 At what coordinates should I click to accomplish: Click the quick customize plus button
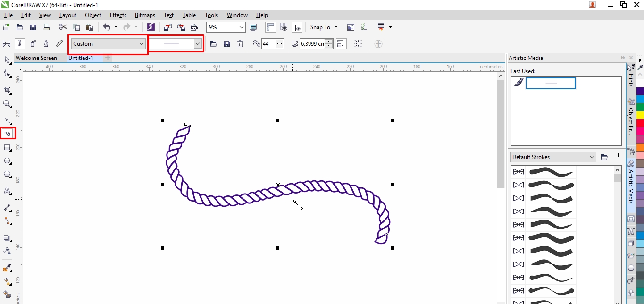tap(378, 44)
